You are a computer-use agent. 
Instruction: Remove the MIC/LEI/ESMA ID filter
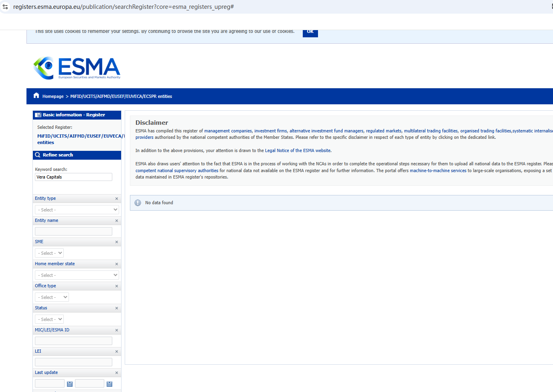(117, 330)
